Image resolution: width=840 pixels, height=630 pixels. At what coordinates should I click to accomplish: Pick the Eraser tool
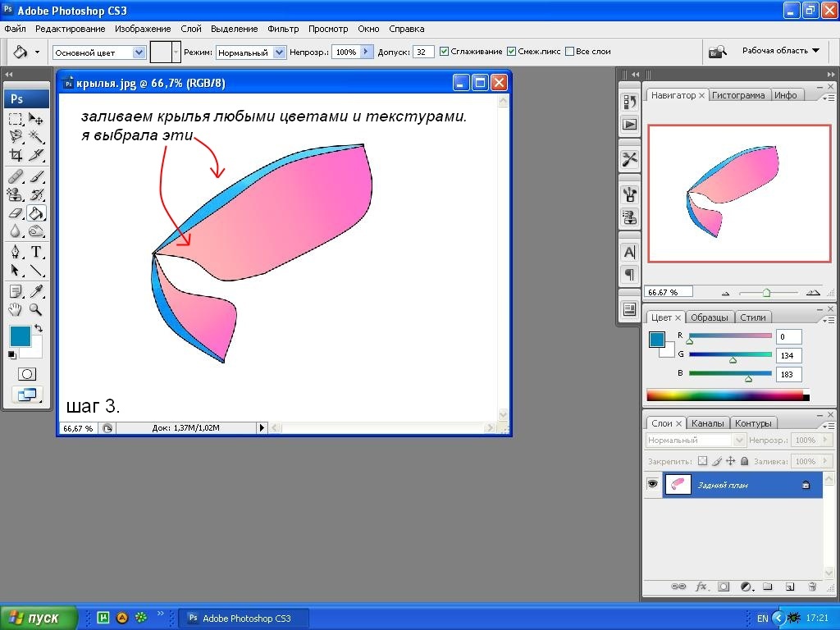tap(16, 213)
